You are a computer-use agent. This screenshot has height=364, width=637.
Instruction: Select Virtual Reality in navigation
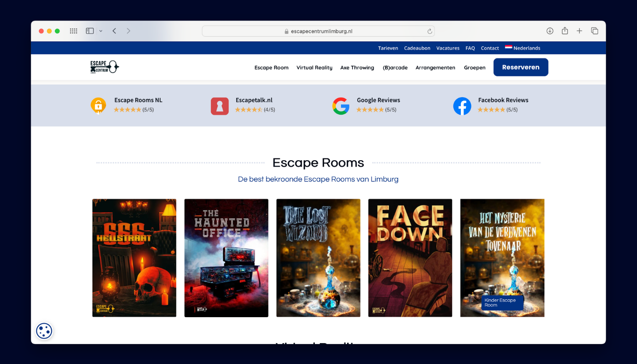(314, 67)
